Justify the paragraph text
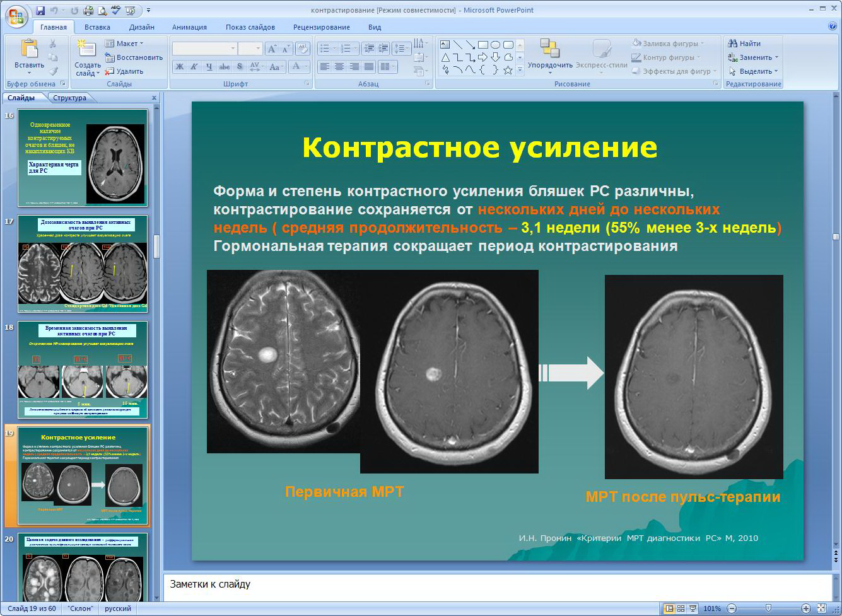 point(369,66)
